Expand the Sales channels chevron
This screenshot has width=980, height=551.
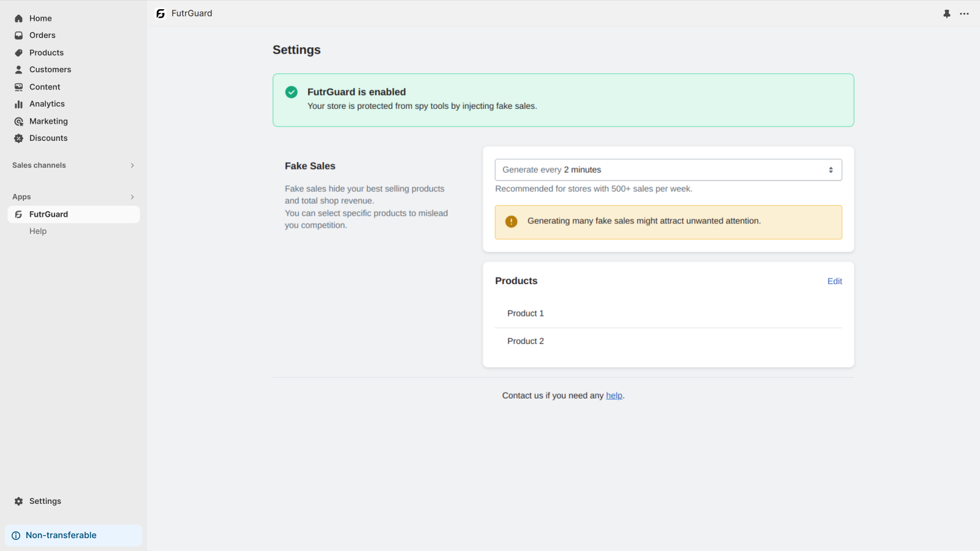(132, 165)
